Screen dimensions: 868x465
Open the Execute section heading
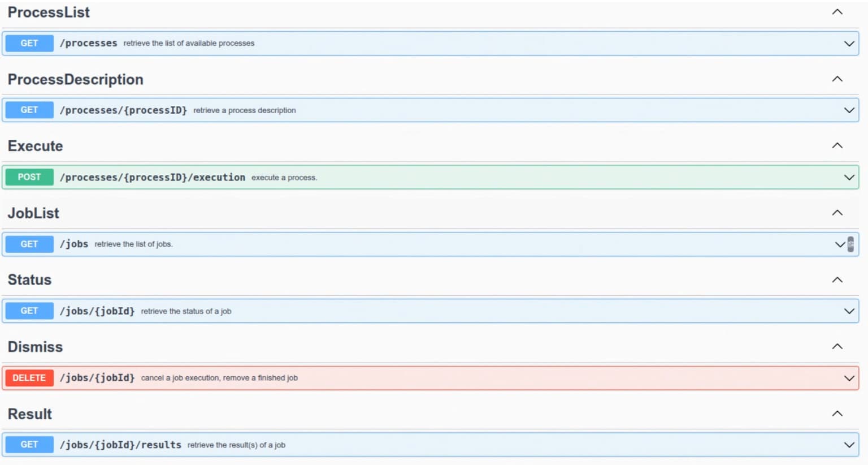click(35, 146)
